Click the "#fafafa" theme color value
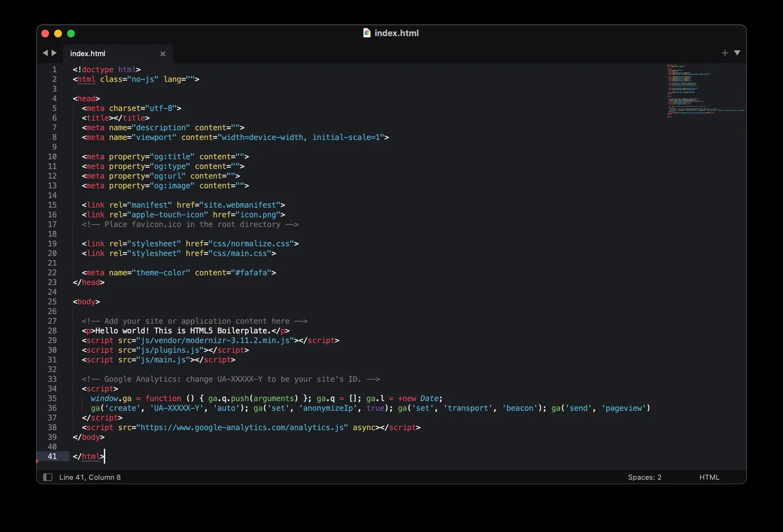783x532 pixels. (251, 273)
